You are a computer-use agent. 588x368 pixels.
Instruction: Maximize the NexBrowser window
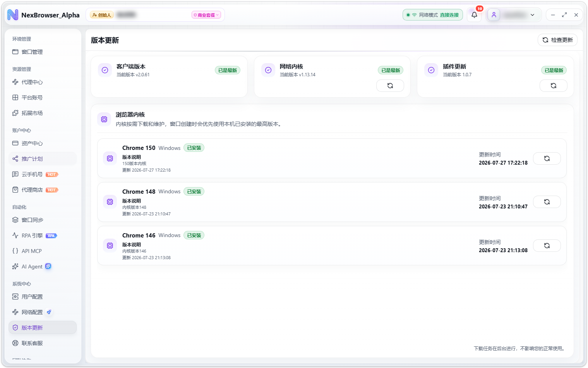point(564,15)
